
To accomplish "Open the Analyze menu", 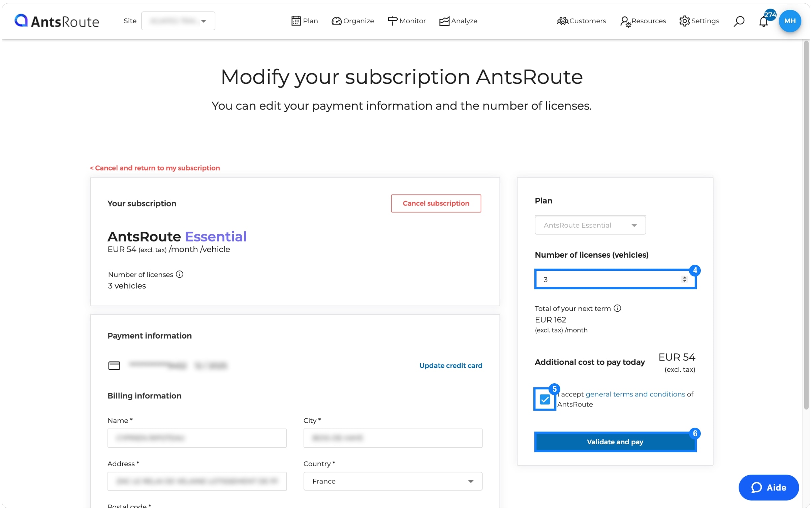I will pyautogui.click(x=458, y=21).
